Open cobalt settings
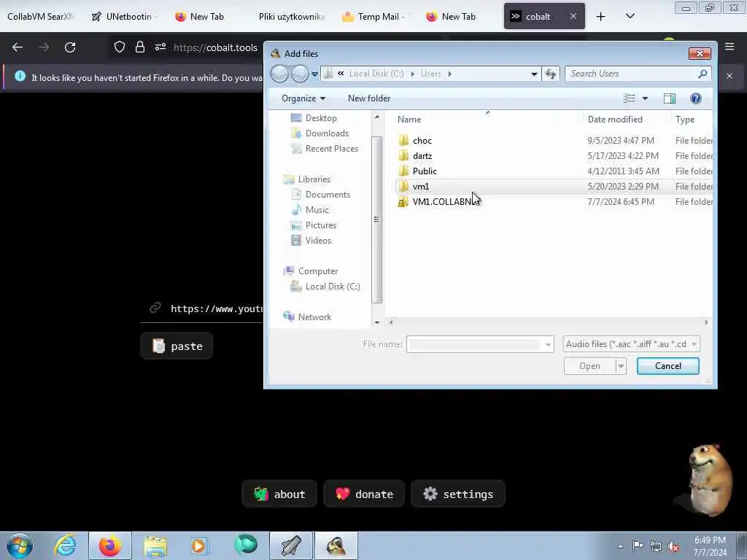 click(x=458, y=494)
